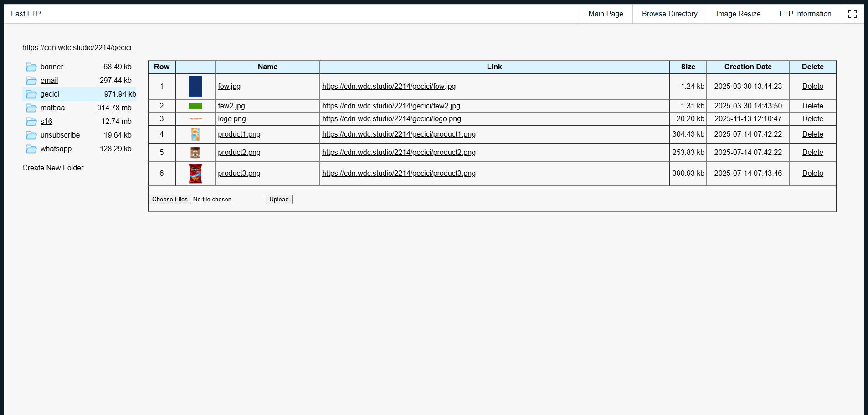The image size is (868, 415).
Task: Click the 2025-11-13 12:10:47 date cell
Action: pyautogui.click(x=748, y=118)
